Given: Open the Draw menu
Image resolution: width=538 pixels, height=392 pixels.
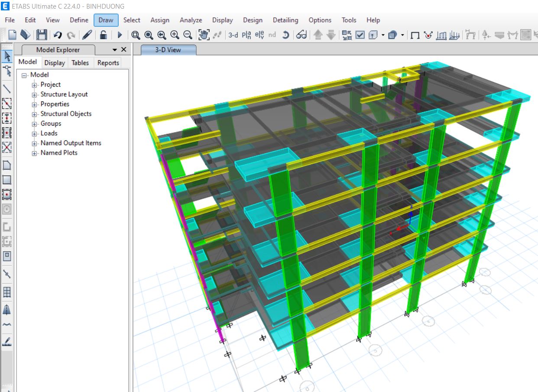Looking at the screenshot, I should pyautogui.click(x=106, y=20).
